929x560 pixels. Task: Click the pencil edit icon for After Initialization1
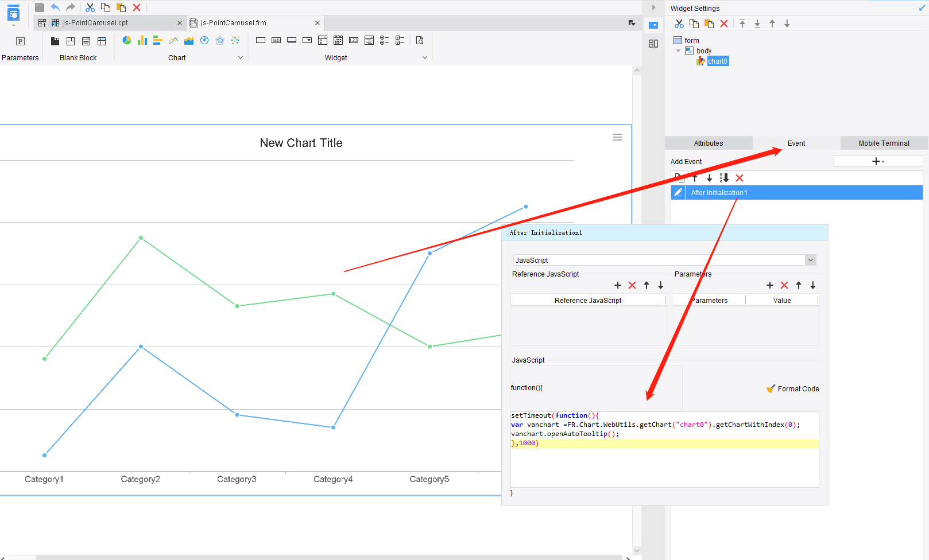678,192
